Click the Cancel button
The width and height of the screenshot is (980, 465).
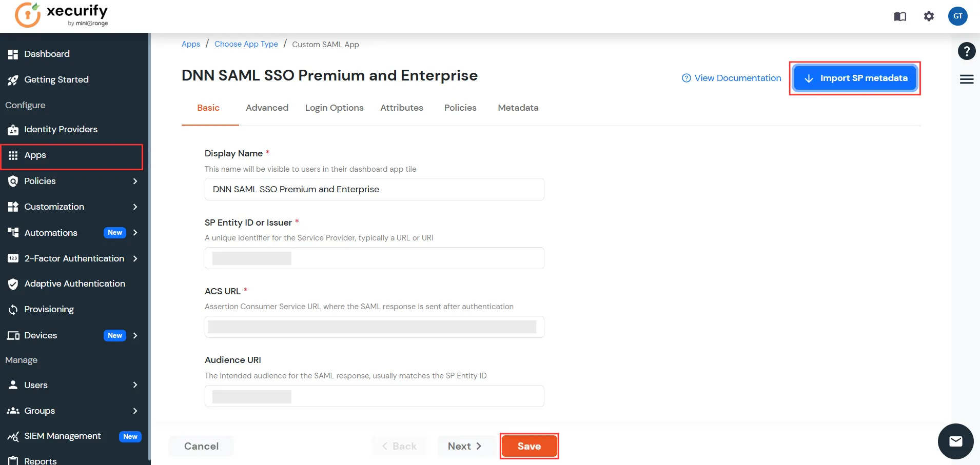click(x=201, y=446)
